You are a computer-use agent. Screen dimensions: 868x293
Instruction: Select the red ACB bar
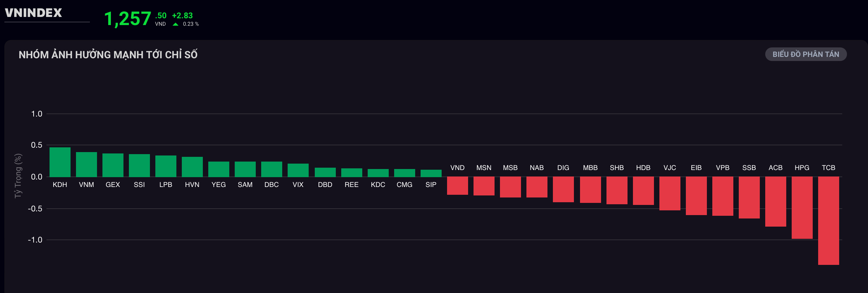coord(776,202)
